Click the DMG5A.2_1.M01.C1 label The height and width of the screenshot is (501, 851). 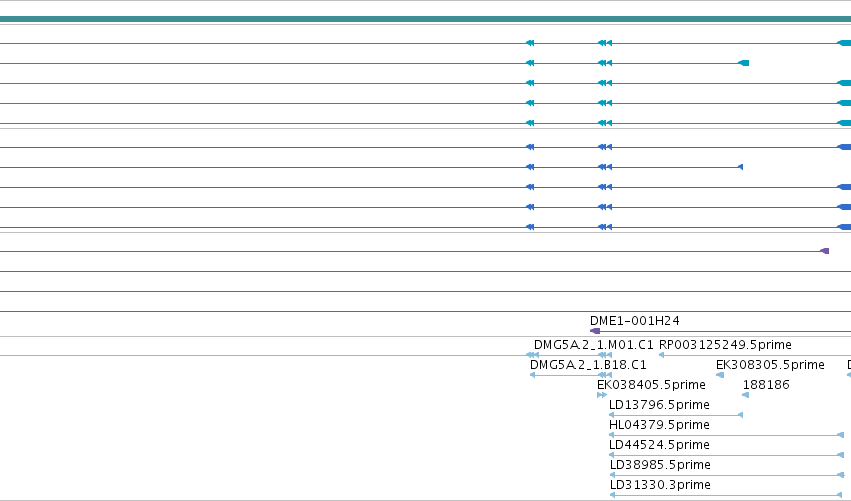click(x=594, y=345)
